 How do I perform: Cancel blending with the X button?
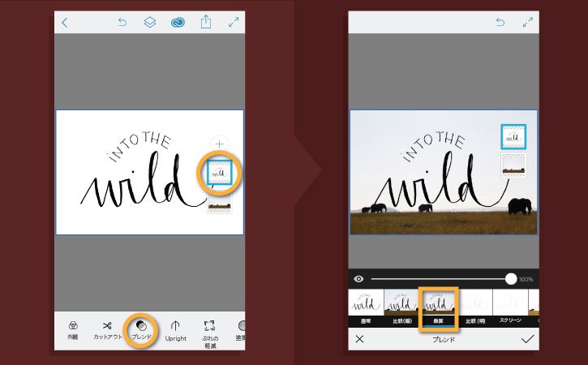pyautogui.click(x=359, y=339)
